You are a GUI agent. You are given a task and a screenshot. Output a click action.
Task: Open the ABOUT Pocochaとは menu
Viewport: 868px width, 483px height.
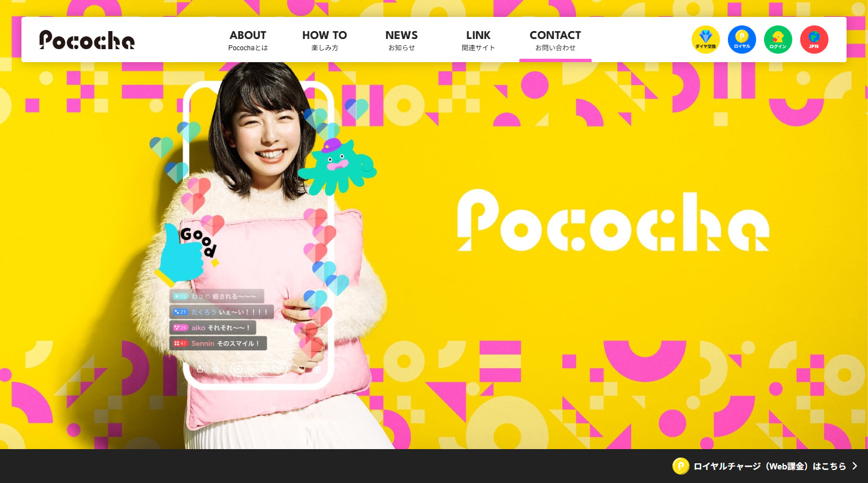coord(248,41)
